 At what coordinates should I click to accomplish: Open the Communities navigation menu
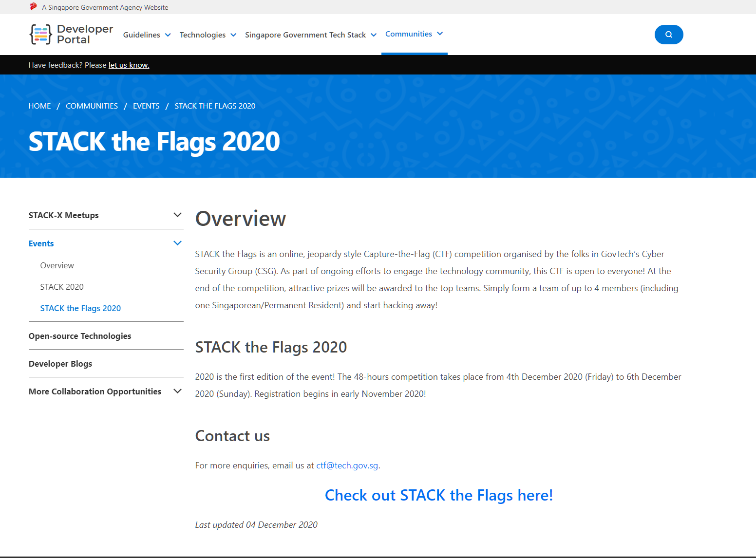coord(414,34)
